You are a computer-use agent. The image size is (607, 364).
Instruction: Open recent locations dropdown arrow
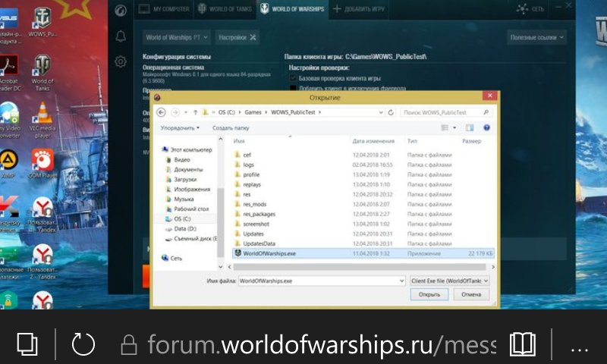click(x=186, y=112)
